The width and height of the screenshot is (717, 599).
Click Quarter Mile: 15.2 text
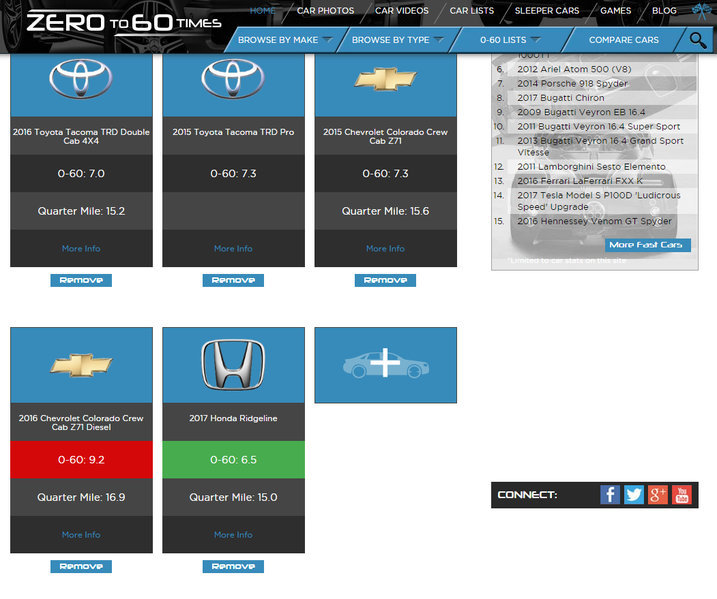tap(81, 211)
